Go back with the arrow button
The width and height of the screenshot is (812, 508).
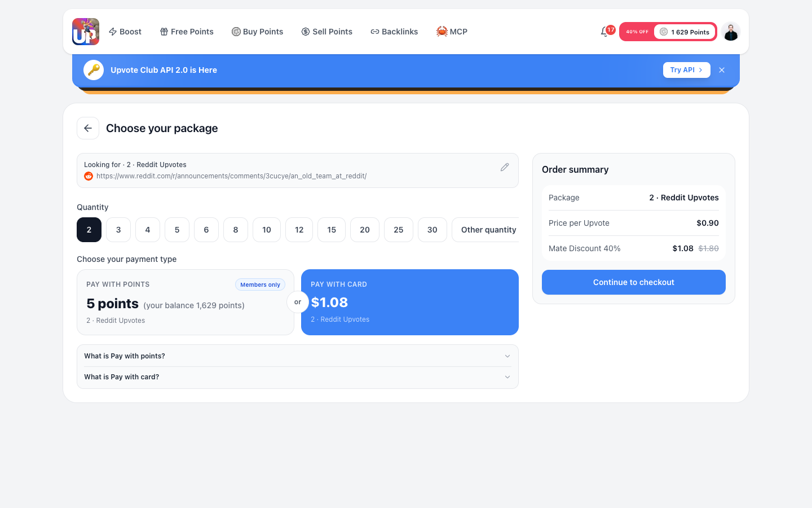click(x=88, y=128)
